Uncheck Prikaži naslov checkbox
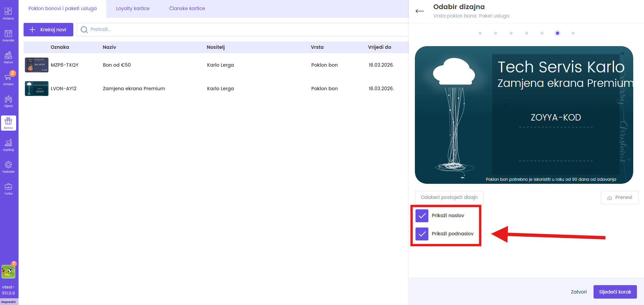 (x=422, y=216)
